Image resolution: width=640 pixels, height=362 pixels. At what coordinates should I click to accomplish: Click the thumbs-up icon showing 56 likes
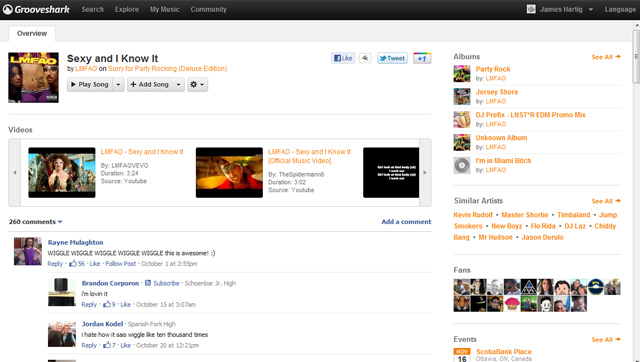click(x=73, y=264)
